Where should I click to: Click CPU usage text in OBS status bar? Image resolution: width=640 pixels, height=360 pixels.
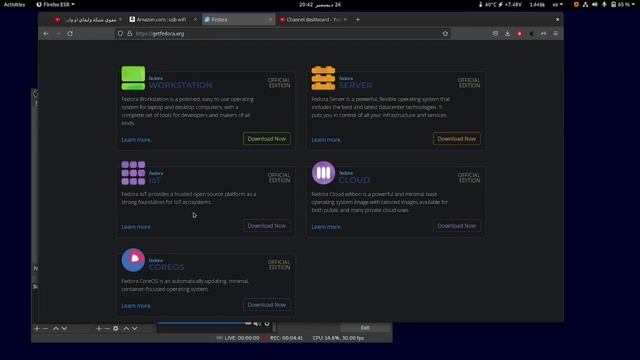(338, 338)
